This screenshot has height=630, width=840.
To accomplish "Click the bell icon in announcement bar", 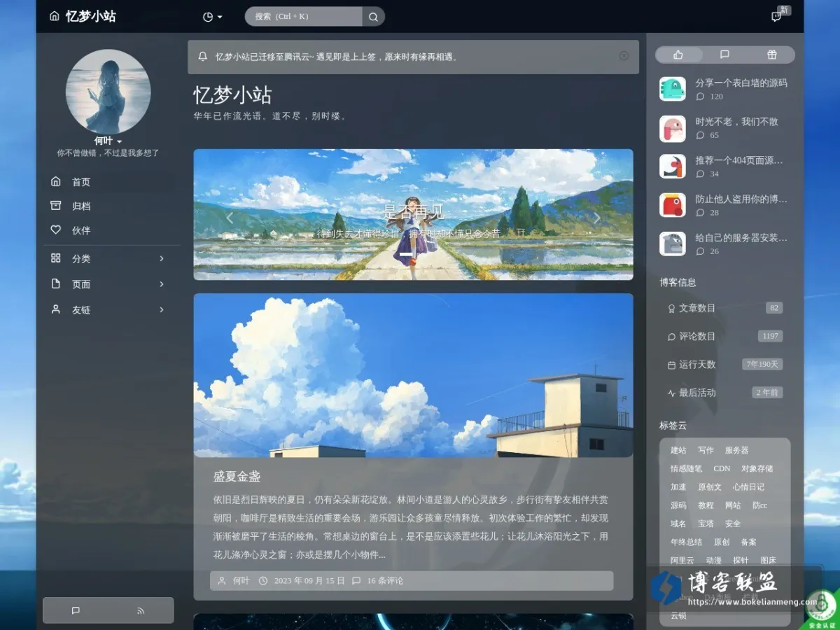I will coord(203,57).
